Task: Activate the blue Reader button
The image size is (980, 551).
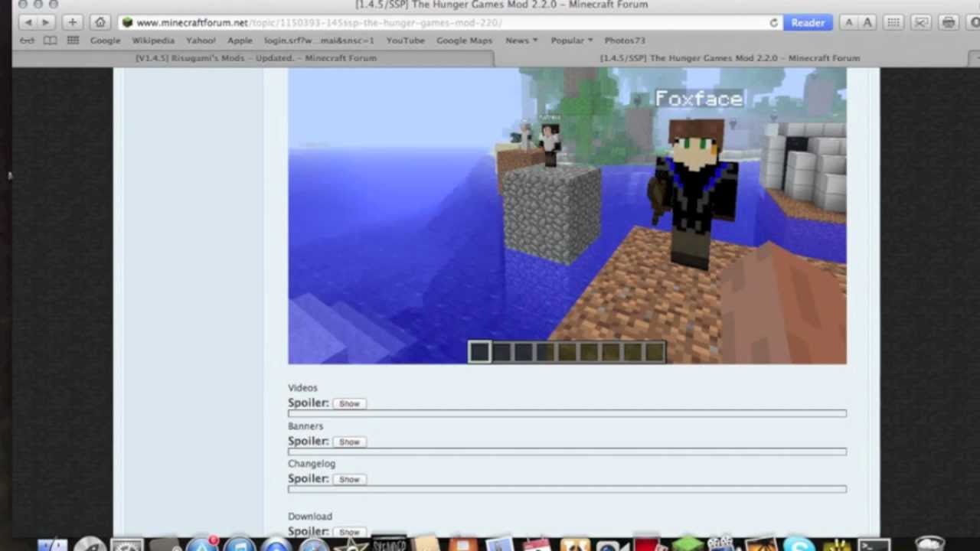Action: [x=808, y=23]
